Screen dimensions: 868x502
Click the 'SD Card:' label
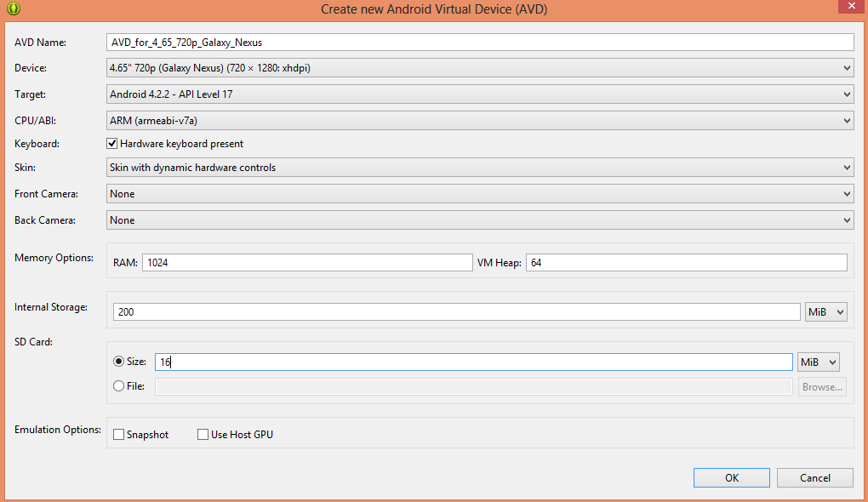tap(34, 342)
